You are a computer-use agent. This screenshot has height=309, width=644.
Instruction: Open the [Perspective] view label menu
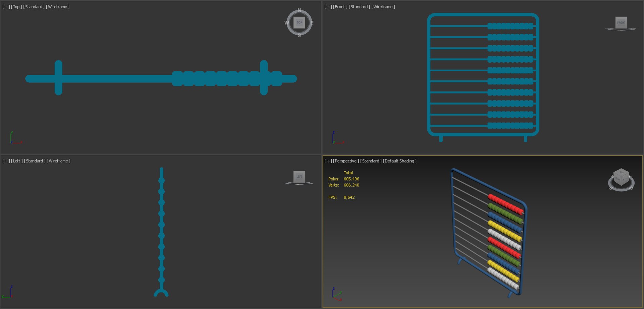click(x=346, y=161)
